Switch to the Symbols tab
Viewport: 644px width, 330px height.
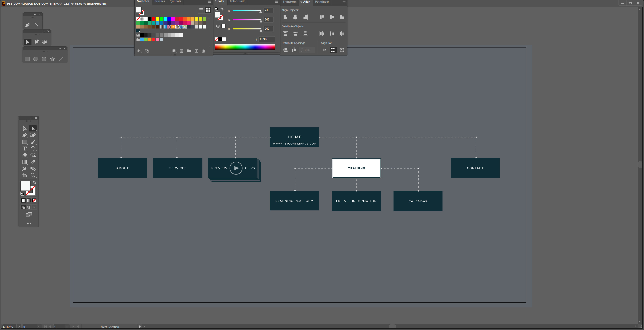click(175, 1)
